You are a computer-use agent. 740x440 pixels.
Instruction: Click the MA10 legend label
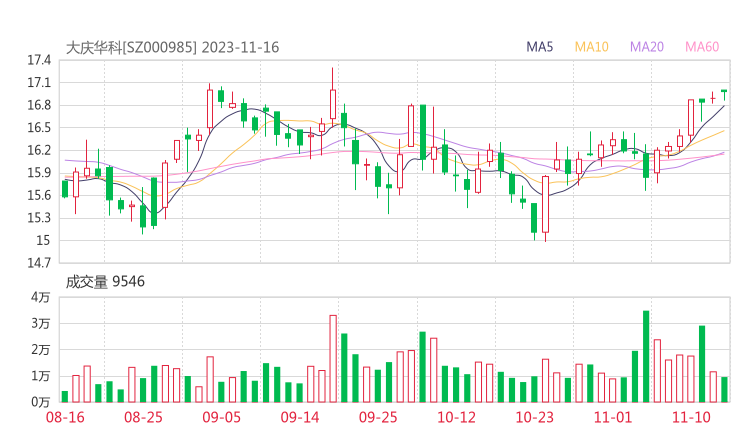(591, 47)
